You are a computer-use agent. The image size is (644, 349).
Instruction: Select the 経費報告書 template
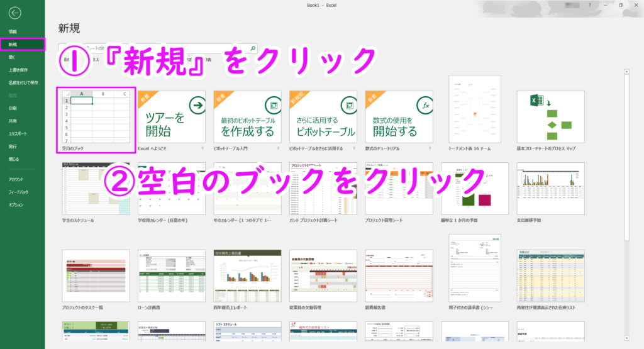399,276
